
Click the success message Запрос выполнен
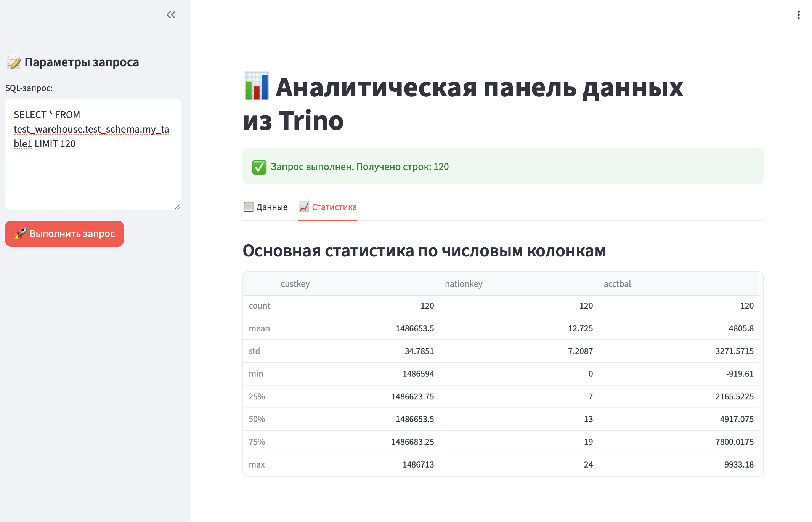coord(359,167)
